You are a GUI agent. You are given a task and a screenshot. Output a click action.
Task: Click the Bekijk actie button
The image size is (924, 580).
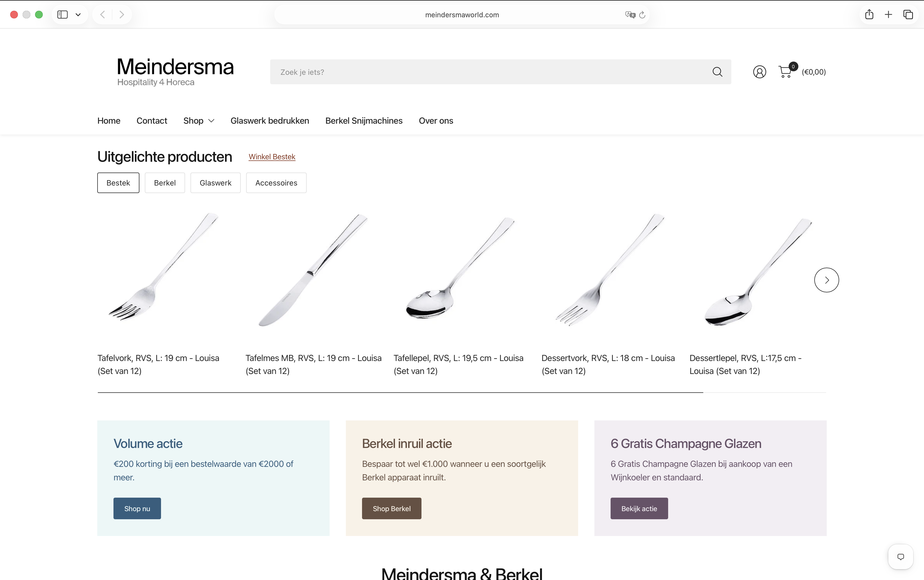(x=639, y=509)
